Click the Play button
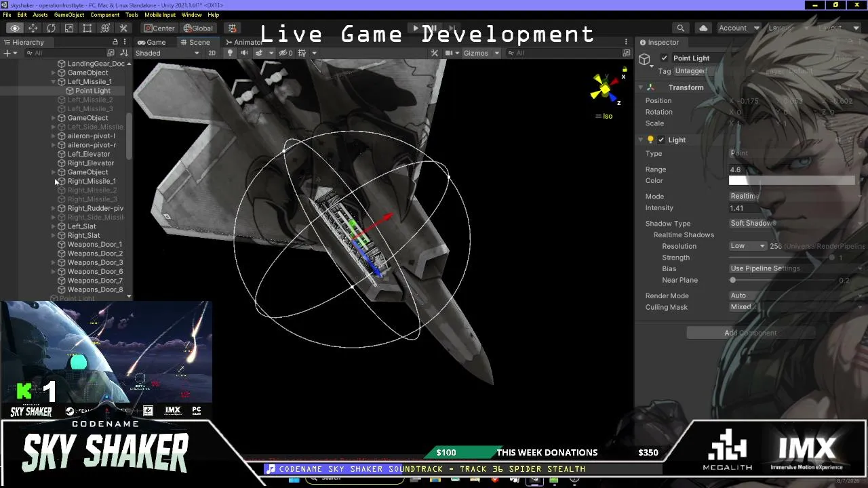This screenshot has width=868, height=488. click(x=416, y=28)
